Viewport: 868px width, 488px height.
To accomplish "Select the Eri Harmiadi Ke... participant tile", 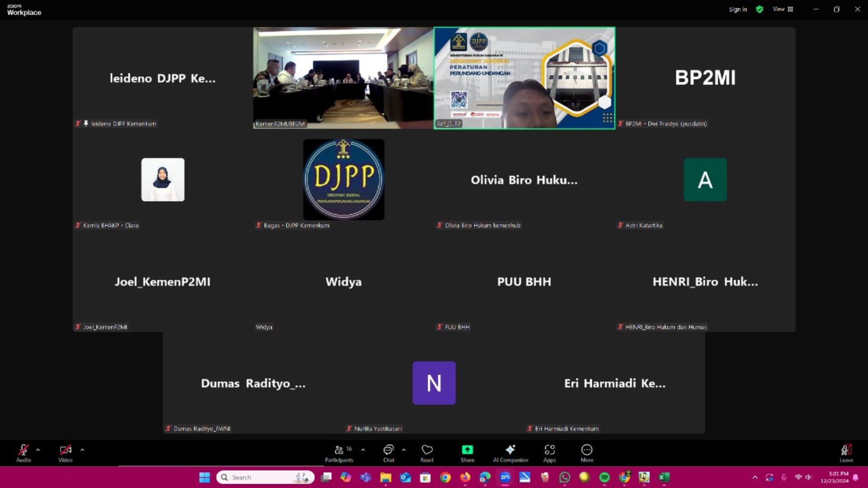I will [615, 383].
